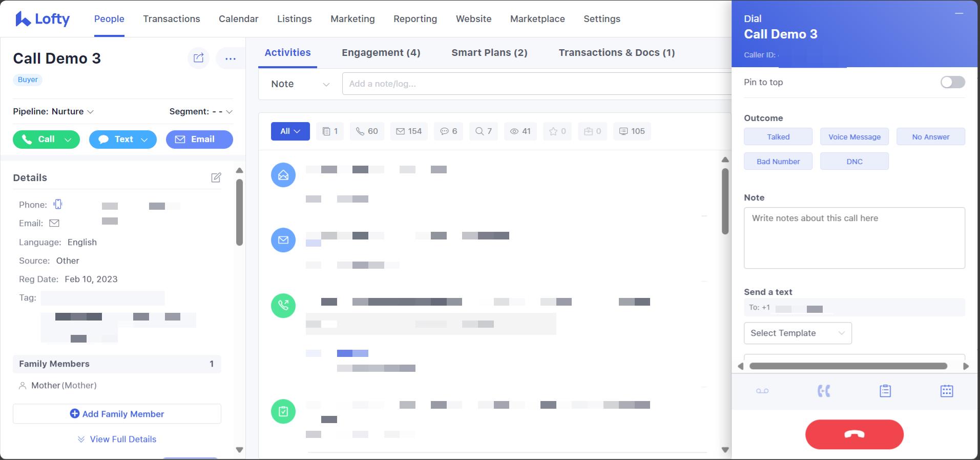
Task: Switch to the Smart Plans (2) tab
Action: coord(489,53)
